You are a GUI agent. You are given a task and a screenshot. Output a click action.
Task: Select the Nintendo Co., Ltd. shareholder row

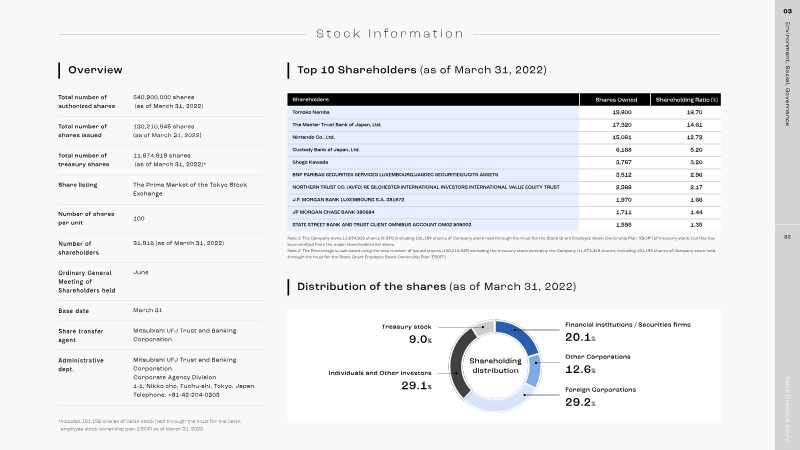pos(504,137)
